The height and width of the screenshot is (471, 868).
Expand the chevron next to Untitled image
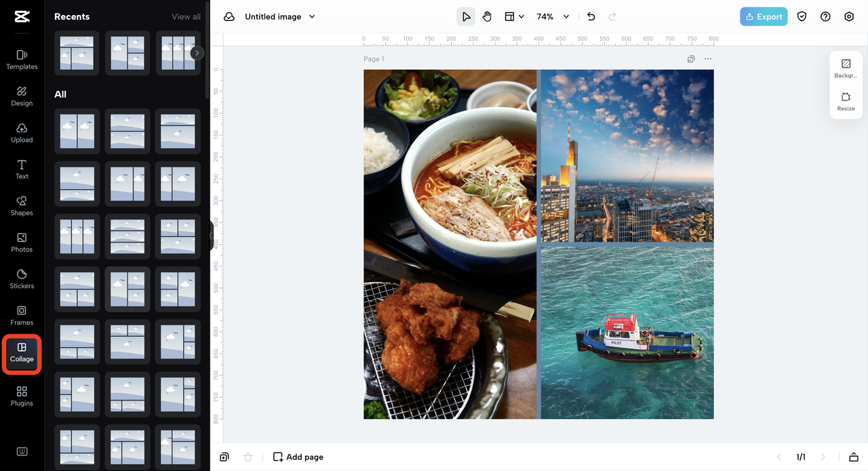coord(312,16)
